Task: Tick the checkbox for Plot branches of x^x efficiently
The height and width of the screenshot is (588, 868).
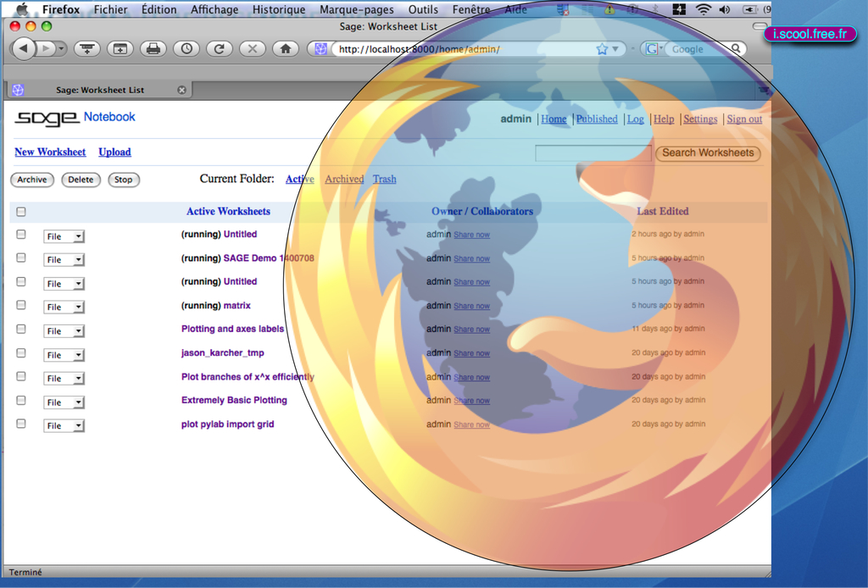Action: coord(21,377)
